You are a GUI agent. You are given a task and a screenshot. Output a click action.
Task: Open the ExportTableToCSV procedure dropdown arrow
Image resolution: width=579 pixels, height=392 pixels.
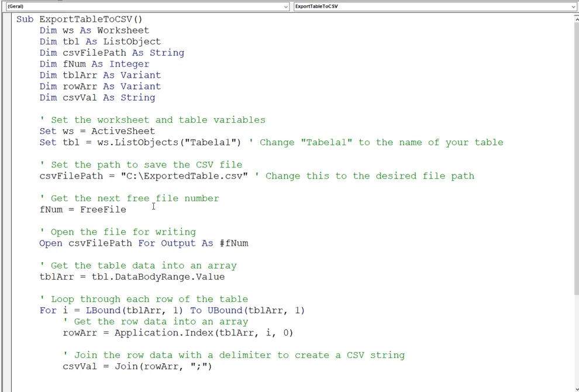tap(574, 6)
